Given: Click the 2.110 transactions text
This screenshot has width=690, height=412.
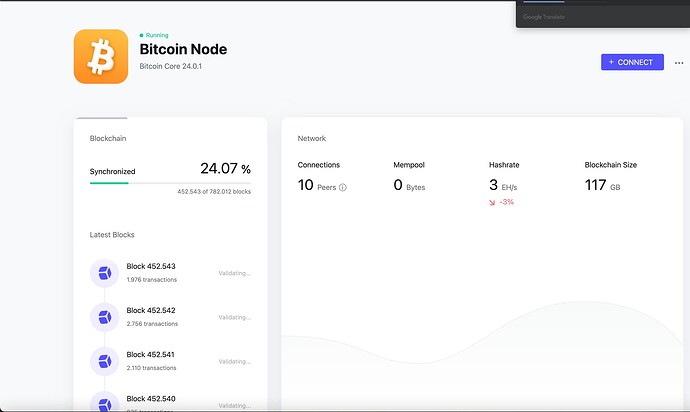Looking at the screenshot, I should tap(151, 368).
